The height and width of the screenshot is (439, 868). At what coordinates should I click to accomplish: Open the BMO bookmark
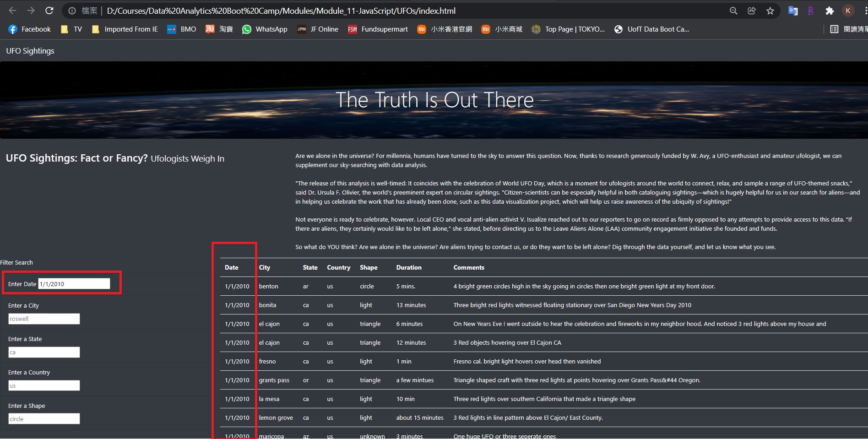point(182,29)
